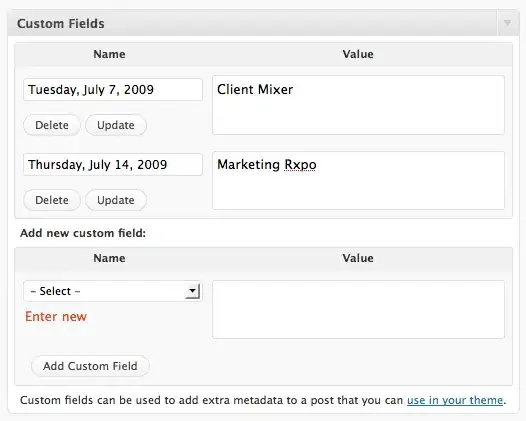Click the Value header of existing fields

(358, 54)
